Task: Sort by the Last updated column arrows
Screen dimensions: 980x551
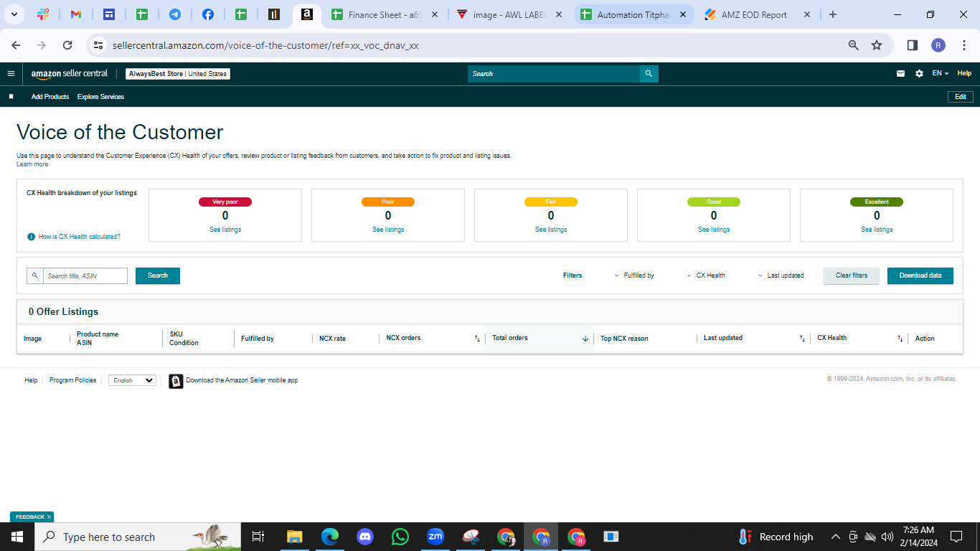Action: click(x=802, y=339)
